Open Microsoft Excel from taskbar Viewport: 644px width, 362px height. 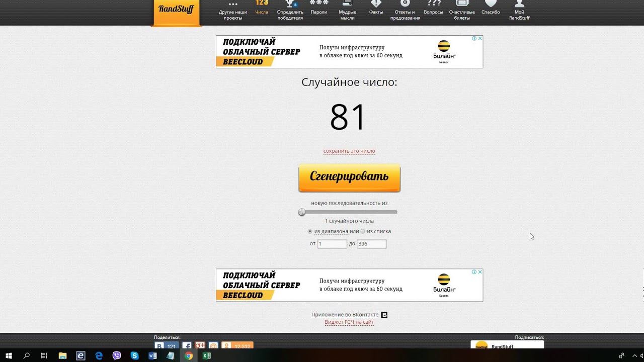tap(206, 355)
